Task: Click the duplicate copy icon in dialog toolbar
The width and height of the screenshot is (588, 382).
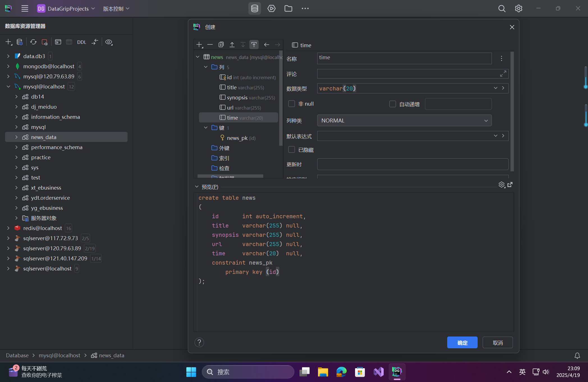Action: coord(221,45)
